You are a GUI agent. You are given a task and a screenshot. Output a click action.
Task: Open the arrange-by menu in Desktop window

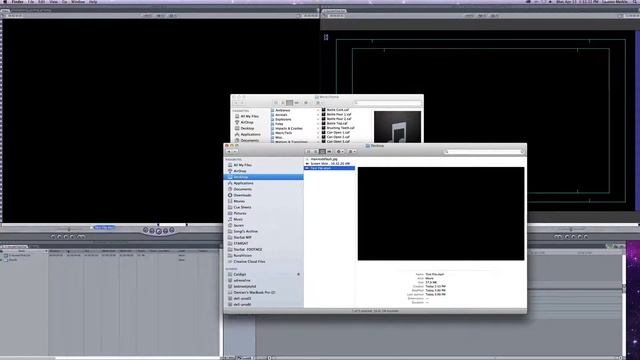coord(351,151)
